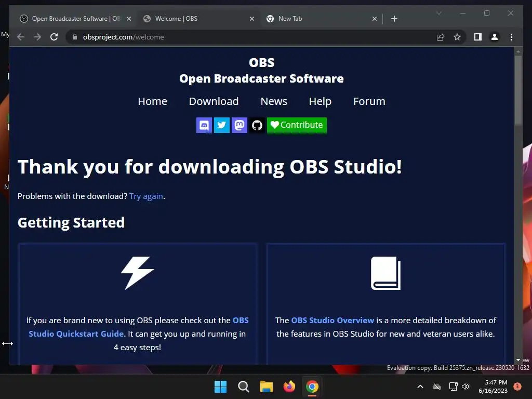532x399 pixels.
Task: Select the Welcome | OBS tab
Action: point(198,19)
